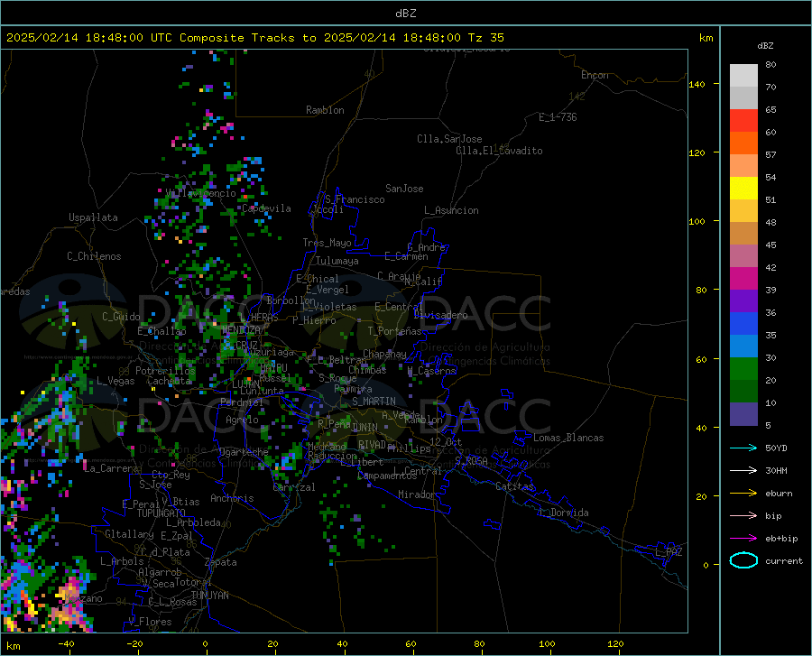Click the RIVAD city label
Image resolution: width=812 pixels, height=656 pixels.
(372, 445)
